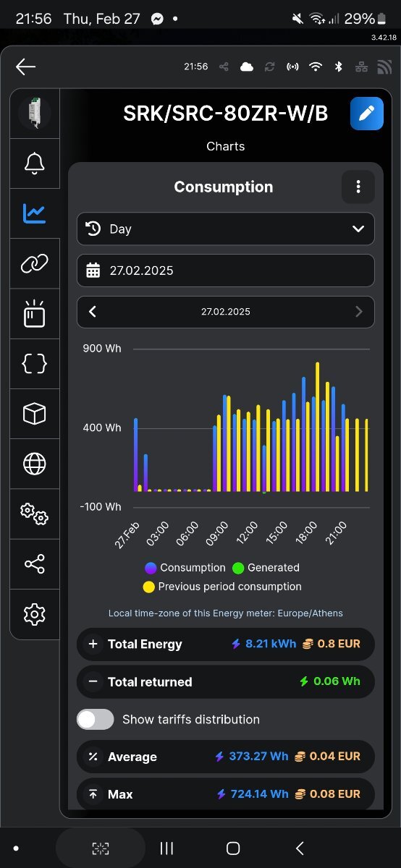The width and height of the screenshot is (401, 868).
Task: Open the Consumption three-dot menu
Action: [x=358, y=187]
